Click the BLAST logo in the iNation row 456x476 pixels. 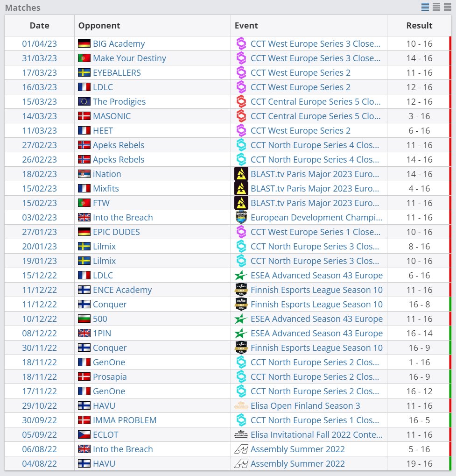241,174
